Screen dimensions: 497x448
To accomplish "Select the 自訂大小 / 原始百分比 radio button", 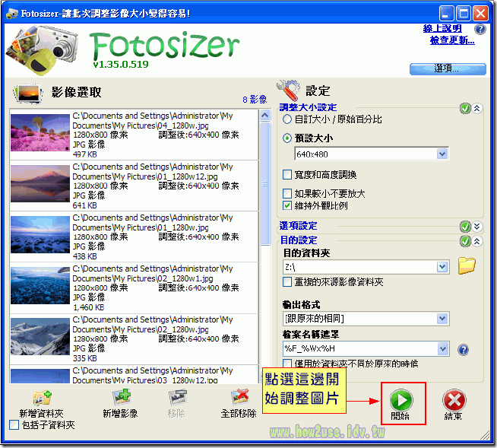I will pyautogui.click(x=286, y=119).
